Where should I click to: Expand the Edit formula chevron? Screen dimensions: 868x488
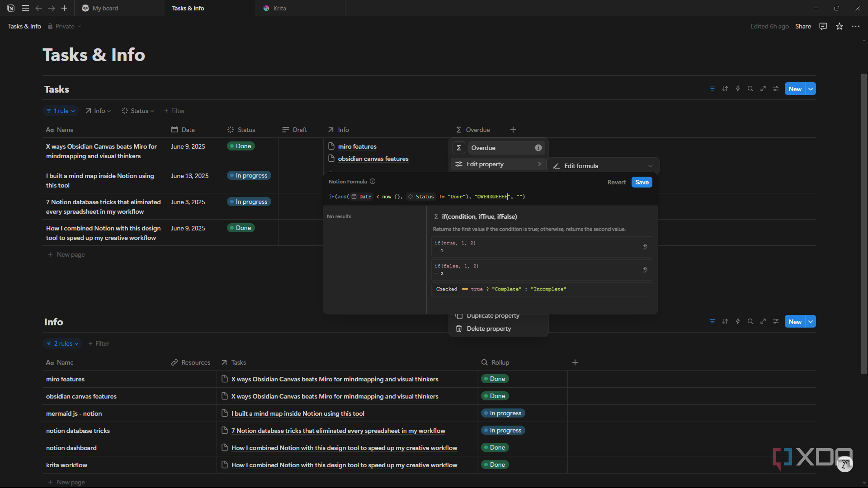click(651, 166)
